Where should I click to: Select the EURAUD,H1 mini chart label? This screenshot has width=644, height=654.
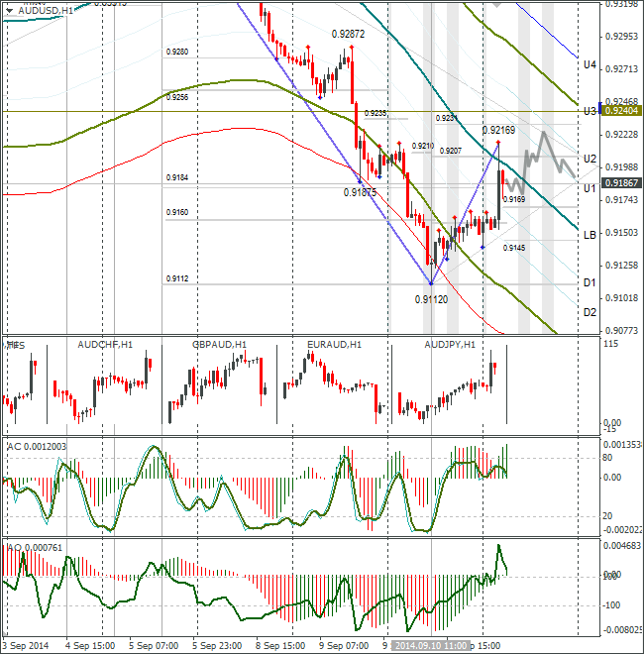(x=334, y=345)
